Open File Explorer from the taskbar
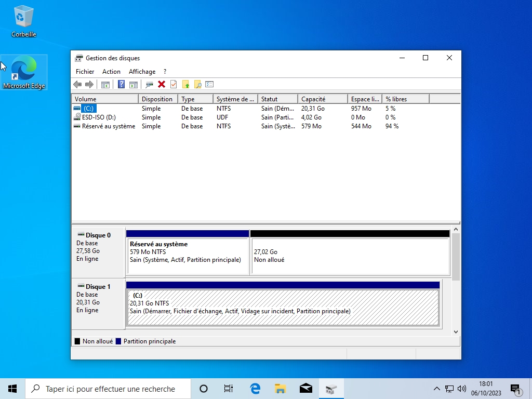 [281, 389]
